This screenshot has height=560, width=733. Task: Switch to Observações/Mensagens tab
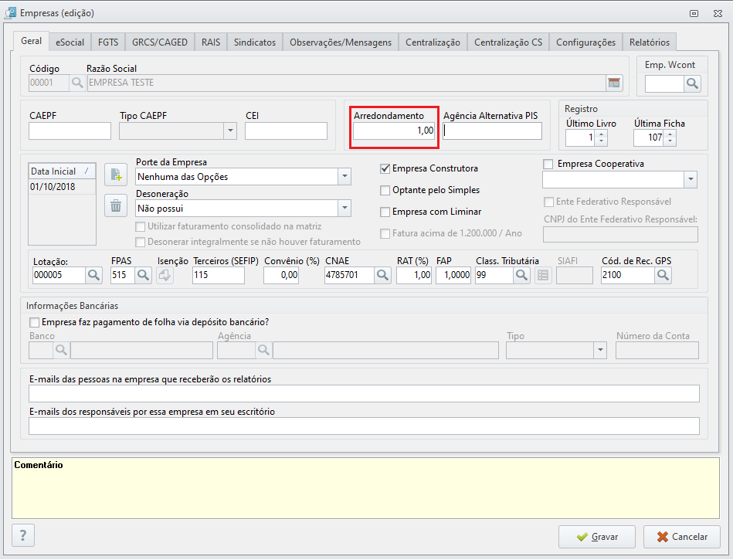[341, 42]
